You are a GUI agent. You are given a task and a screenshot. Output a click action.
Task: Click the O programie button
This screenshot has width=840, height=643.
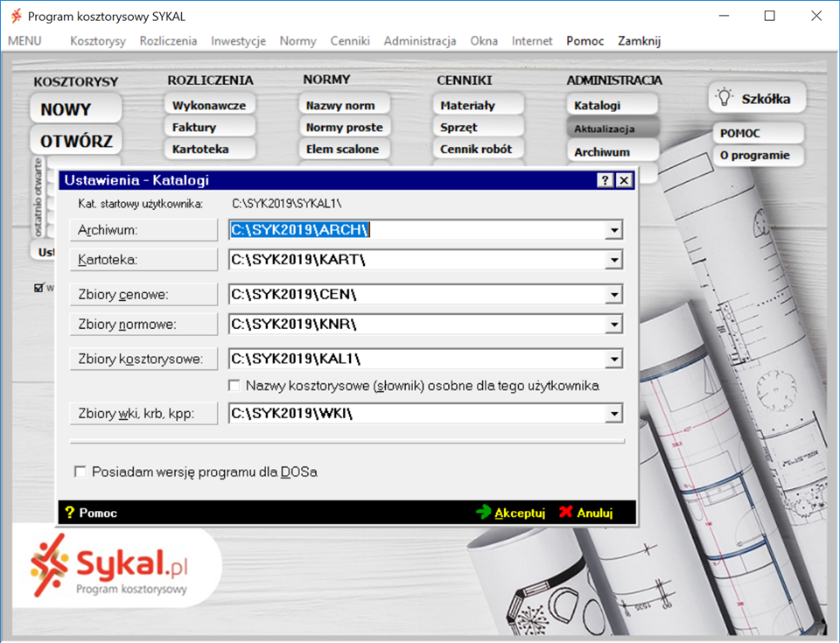tap(759, 155)
